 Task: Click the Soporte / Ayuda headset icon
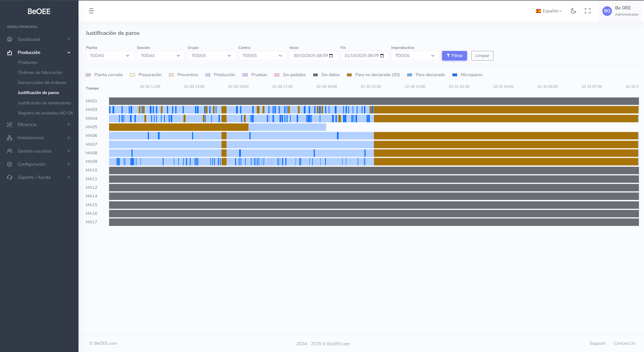click(x=9, y=177)
